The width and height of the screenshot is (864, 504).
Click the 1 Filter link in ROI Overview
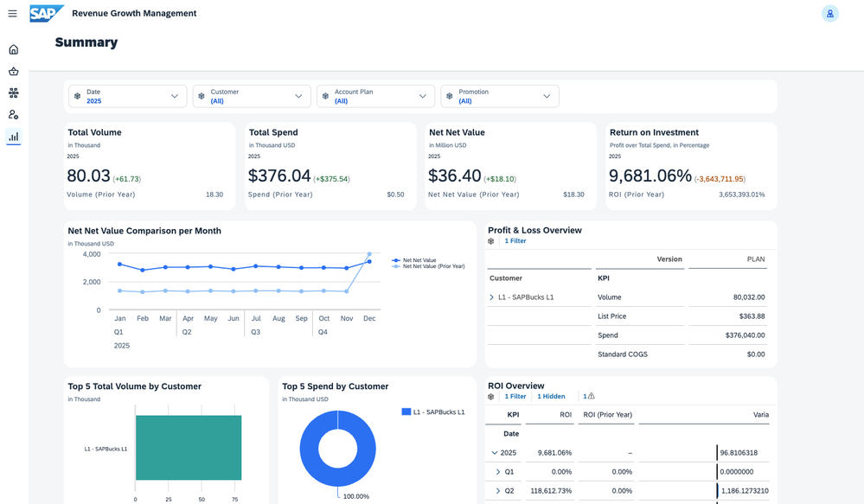pyautogui.click(x=515, y=396)
